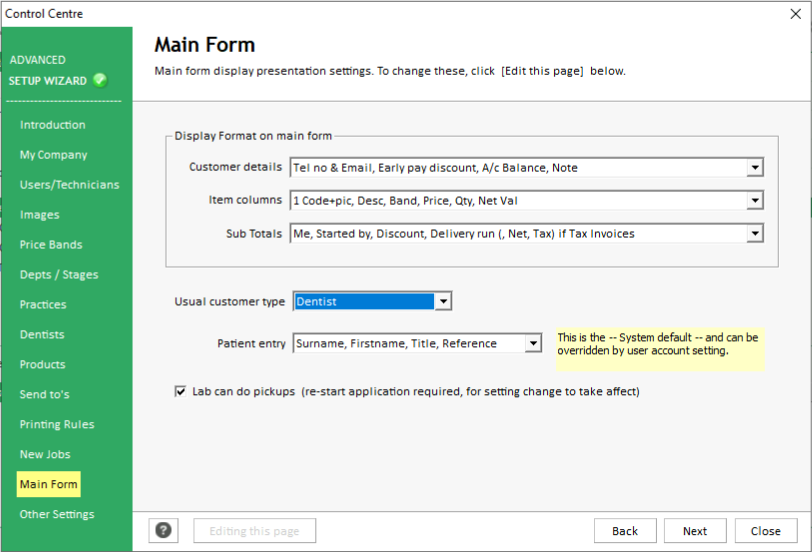
Task: Open the Dentists page in sidebar
Action: pyautogui.click(x=42, y=335)
